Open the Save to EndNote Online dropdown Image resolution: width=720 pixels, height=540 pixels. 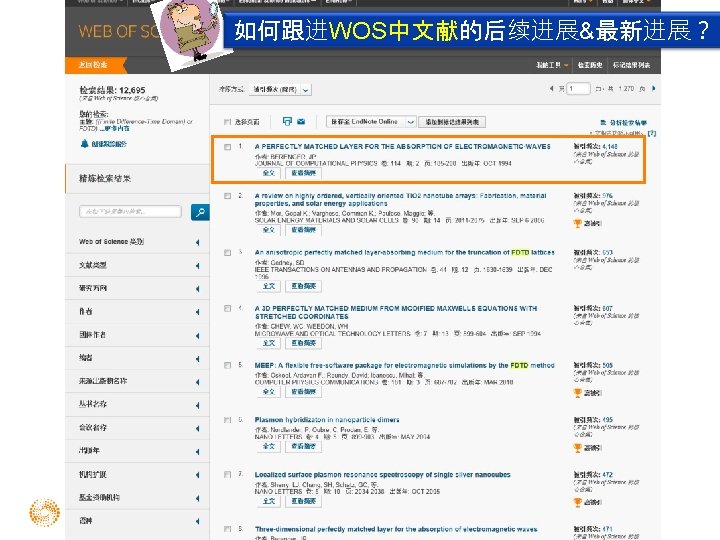tap(371, 122)
